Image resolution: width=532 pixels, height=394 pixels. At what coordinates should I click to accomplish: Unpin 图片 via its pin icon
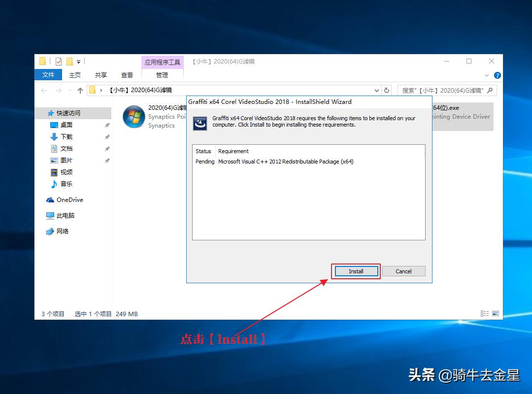click(107, 161)
